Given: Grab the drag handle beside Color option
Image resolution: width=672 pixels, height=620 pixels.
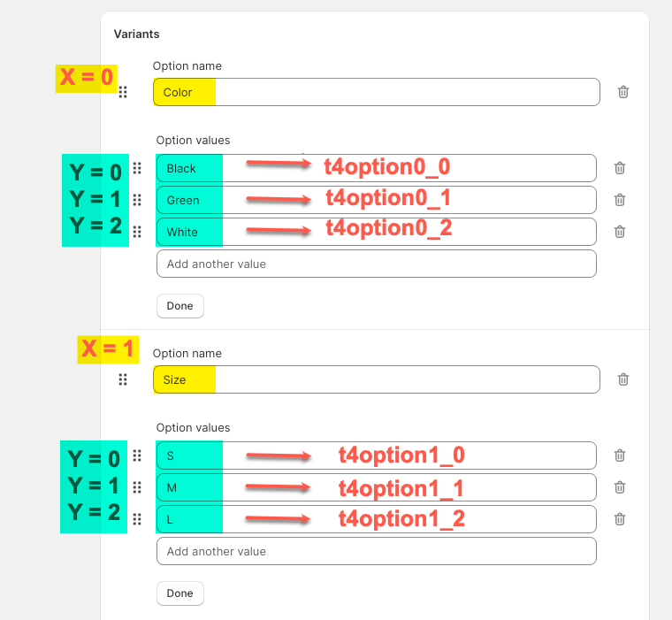Looking at the screenshot, I should [x=123, y=92].
